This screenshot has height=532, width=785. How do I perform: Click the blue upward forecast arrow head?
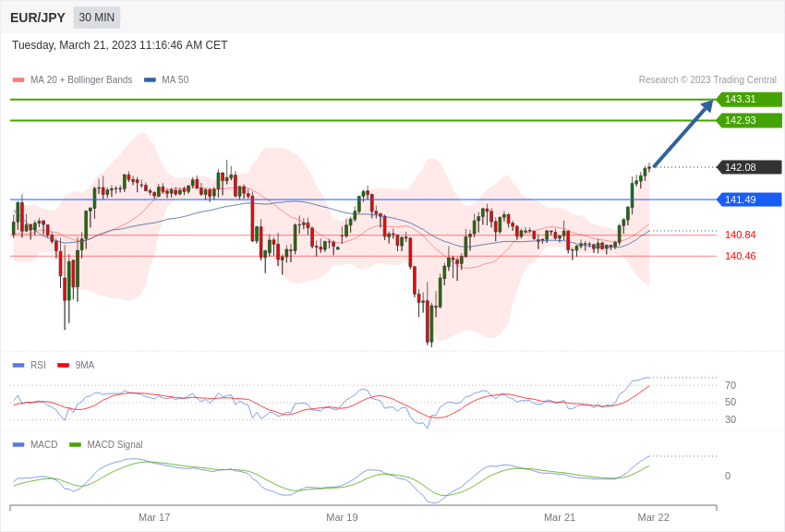pos(707,105)
